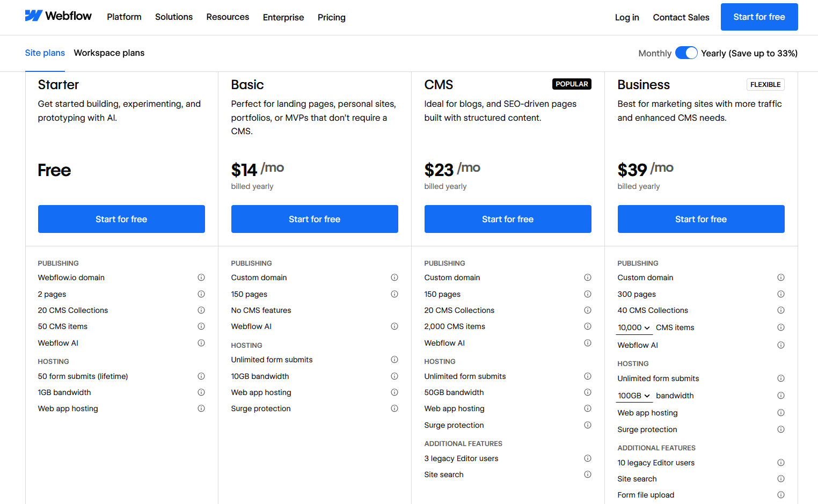Expand the 100GB bandwidth selector
Viewport: 818px width, 504px height.
pyautogui.click(x=634, y=395)
